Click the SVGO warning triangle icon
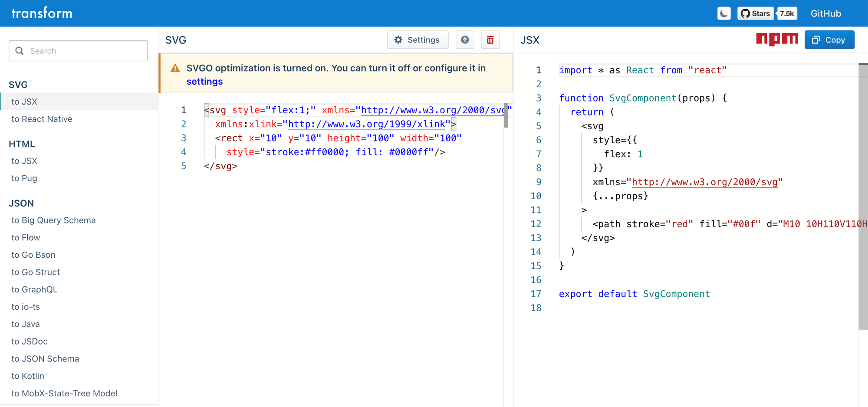 (x=175, y=68)
